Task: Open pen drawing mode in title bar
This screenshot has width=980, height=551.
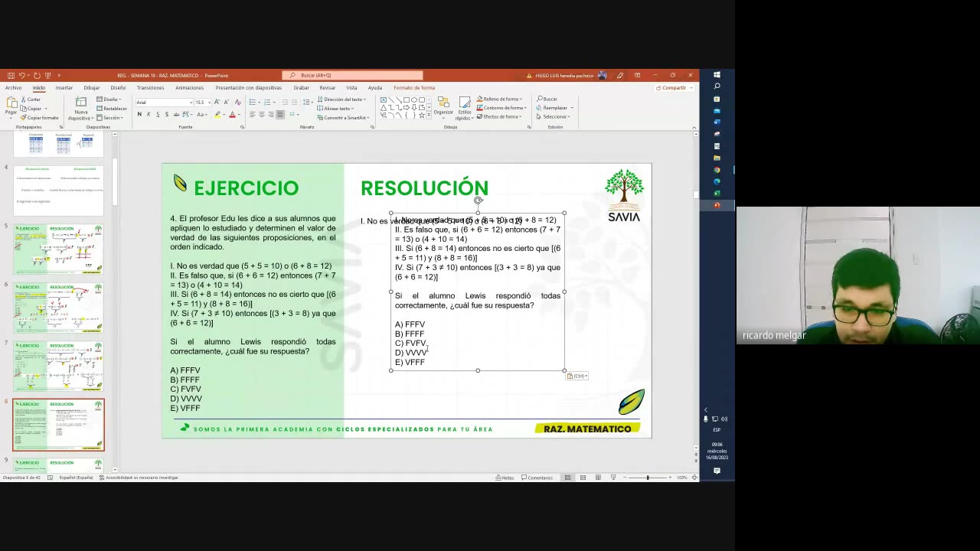Action: click(619, 76)
